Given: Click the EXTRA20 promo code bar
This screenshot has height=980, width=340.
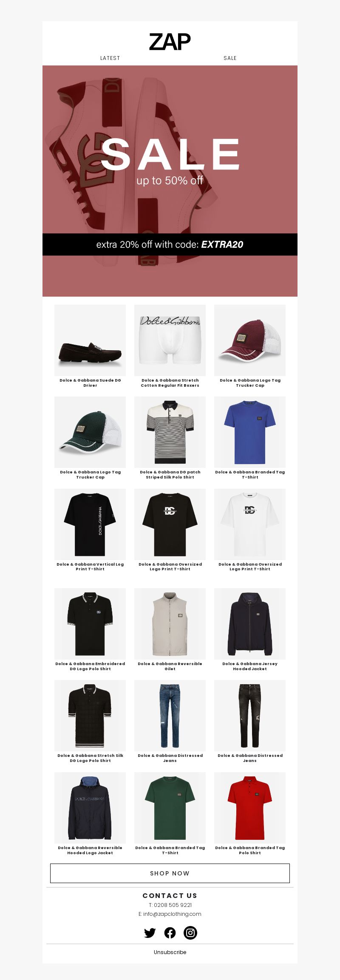Looking at the screenshot, I should (x=170, y=244).
